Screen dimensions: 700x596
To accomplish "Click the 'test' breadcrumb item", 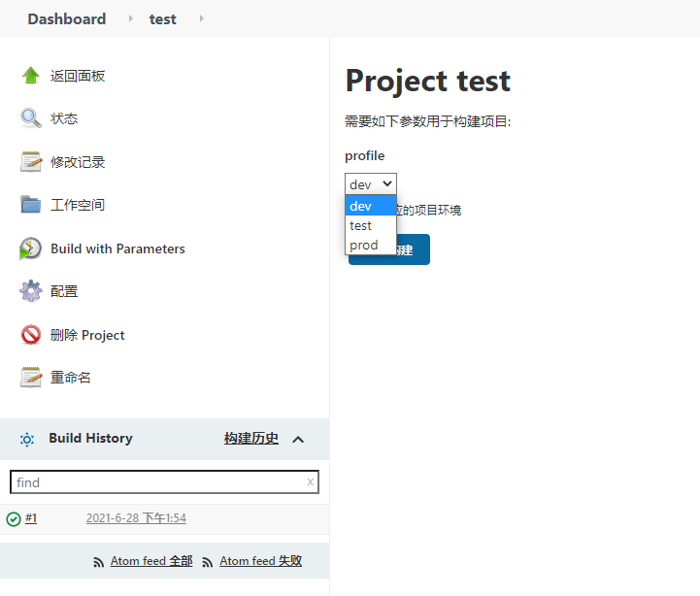I will [x=162, y=19].
